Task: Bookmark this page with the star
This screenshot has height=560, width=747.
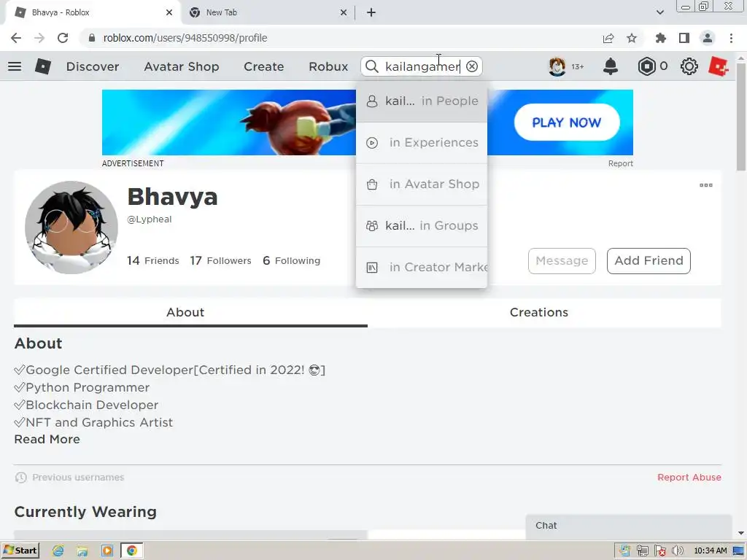Action: pos(632,38)
